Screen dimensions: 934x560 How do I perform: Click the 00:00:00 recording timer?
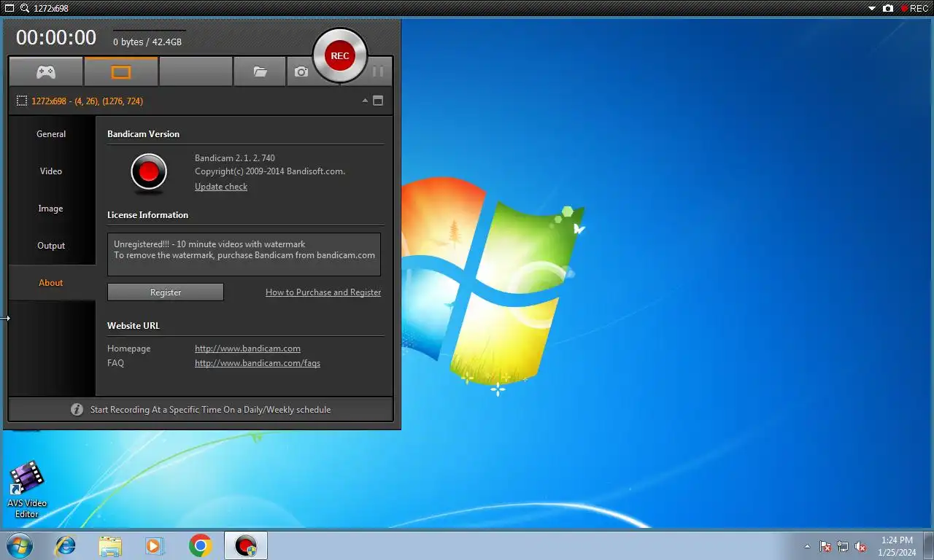point(56,38)
